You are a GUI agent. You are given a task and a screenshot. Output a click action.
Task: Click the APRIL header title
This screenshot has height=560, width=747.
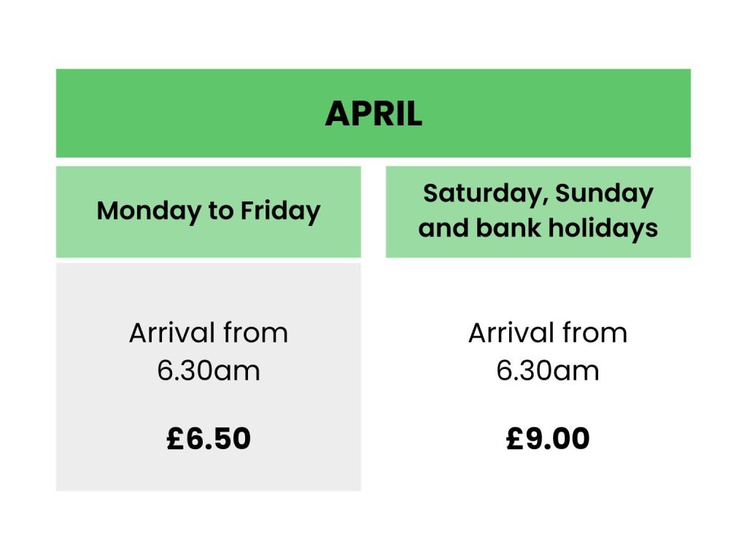pyautogui.click(x=373, y=114)
